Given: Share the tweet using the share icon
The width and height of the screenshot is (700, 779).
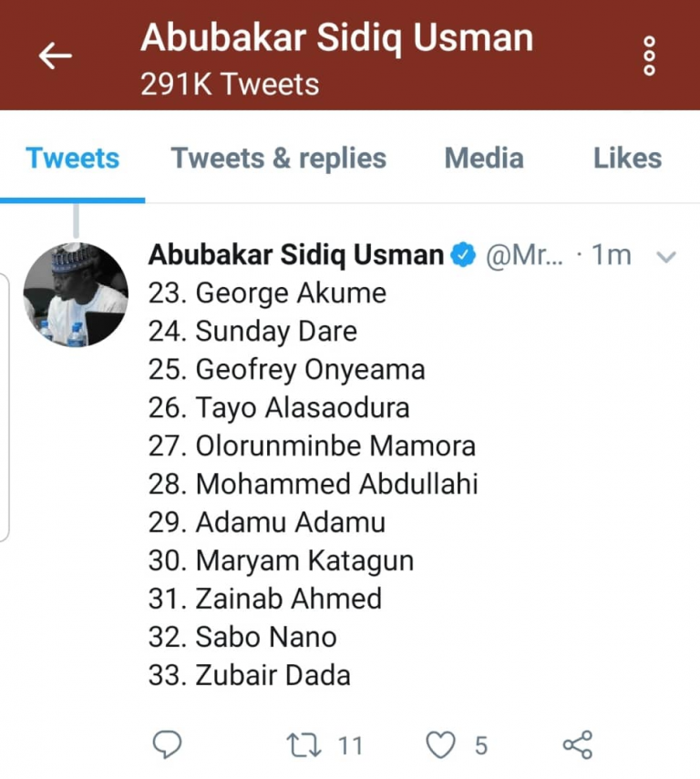Looking at the screenshot, I should 578,744.
